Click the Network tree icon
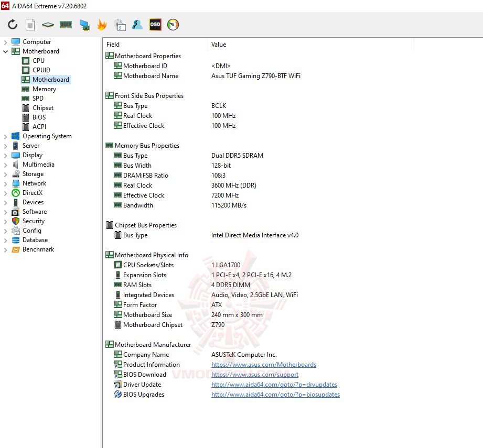Image resolution: width=483 pixels, height=448 pixels. pos(16,183)
